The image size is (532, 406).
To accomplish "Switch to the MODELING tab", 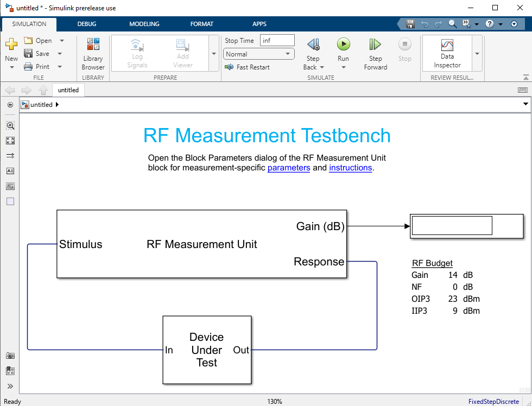I will [x=144, y=24].
